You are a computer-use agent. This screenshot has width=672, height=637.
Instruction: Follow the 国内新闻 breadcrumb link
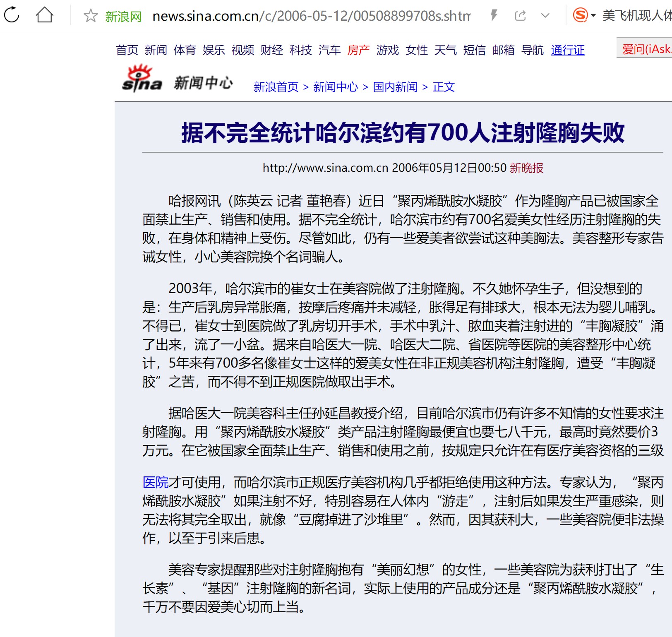tap(395, 87)
